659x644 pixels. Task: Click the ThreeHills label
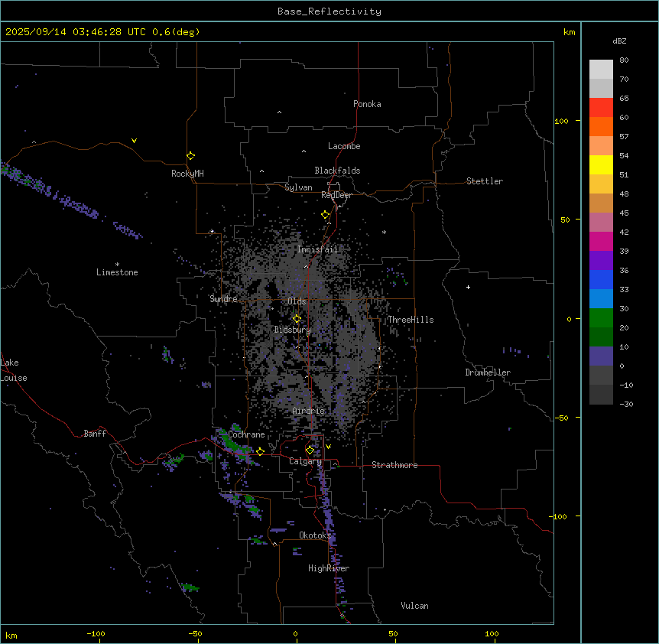coord(411,320)
